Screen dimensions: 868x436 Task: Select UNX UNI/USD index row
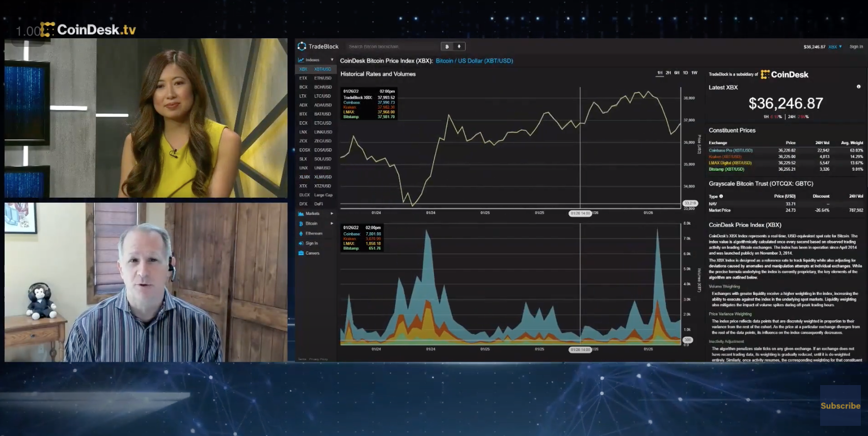coord(316,168)
